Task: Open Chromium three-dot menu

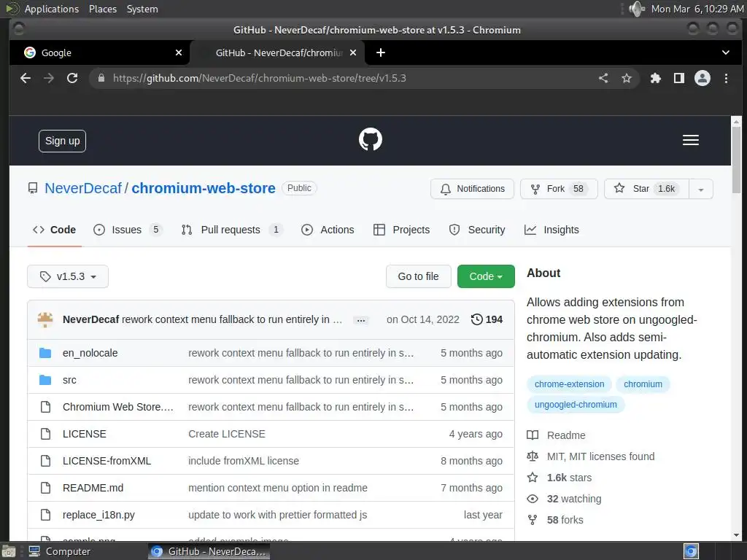Action: [726, 78]
